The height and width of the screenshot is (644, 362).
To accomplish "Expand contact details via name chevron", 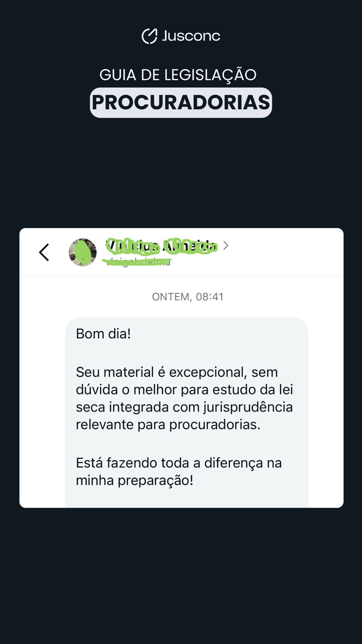I will click(226, 246).
